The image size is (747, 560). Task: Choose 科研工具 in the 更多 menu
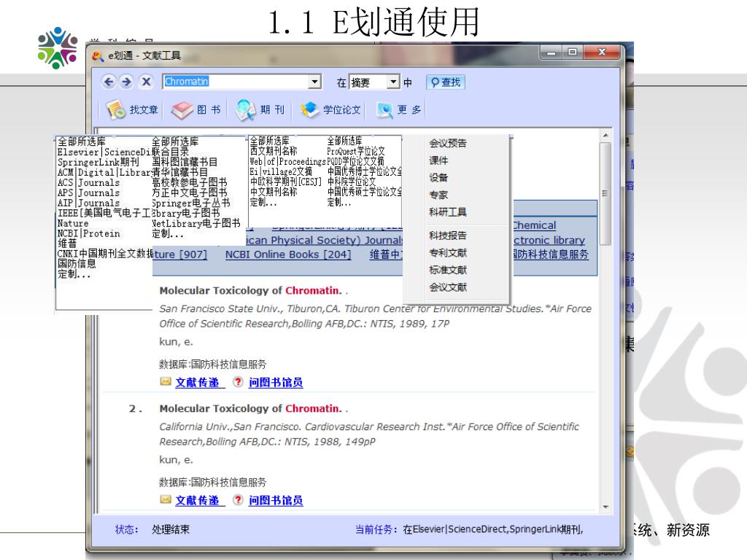(448, 212)
